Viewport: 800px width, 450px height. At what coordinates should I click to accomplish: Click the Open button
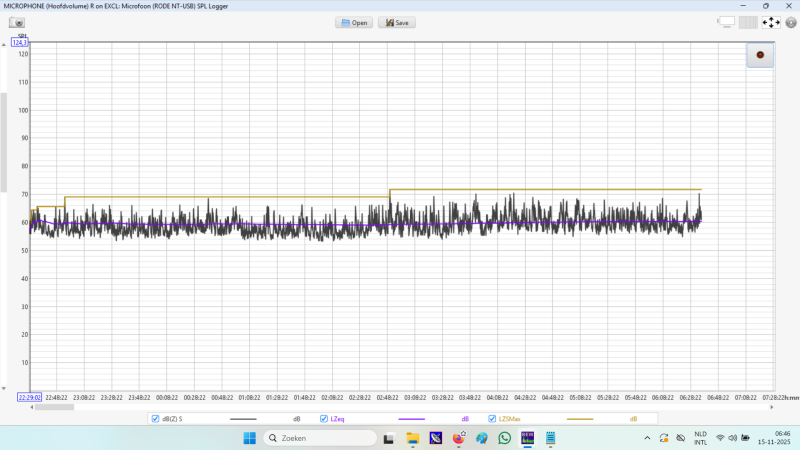pos(354,22)
